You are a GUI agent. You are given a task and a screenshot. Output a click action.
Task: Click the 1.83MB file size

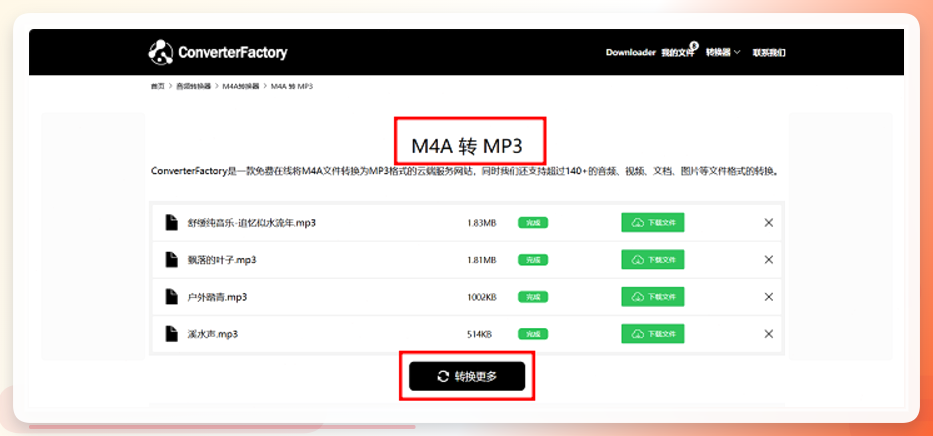coord(482,222)
